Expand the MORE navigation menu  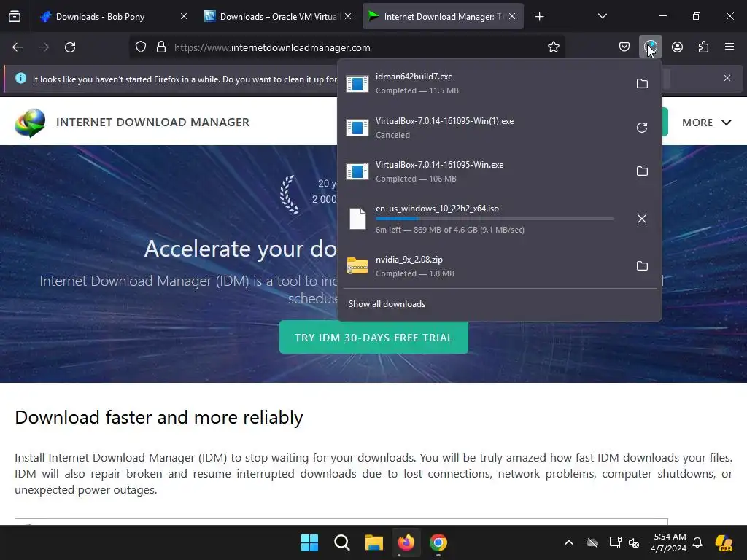[x=706, y=122]
